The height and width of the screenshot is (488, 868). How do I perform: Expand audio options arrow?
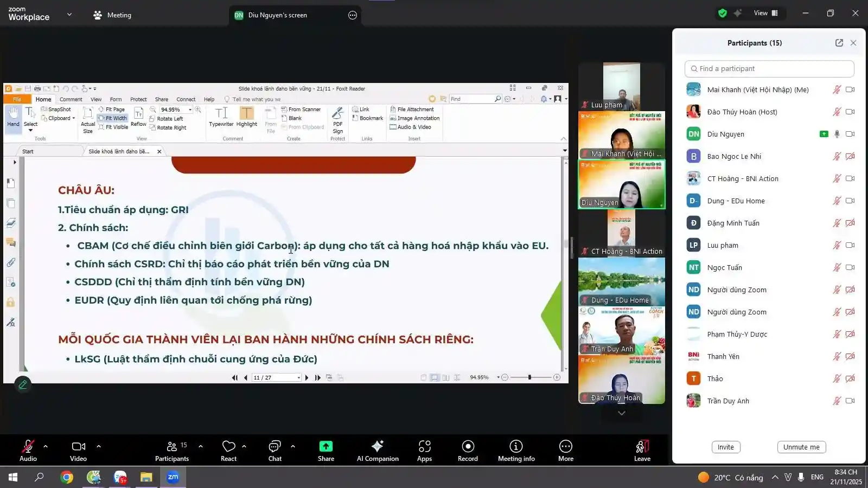(46, 446)
